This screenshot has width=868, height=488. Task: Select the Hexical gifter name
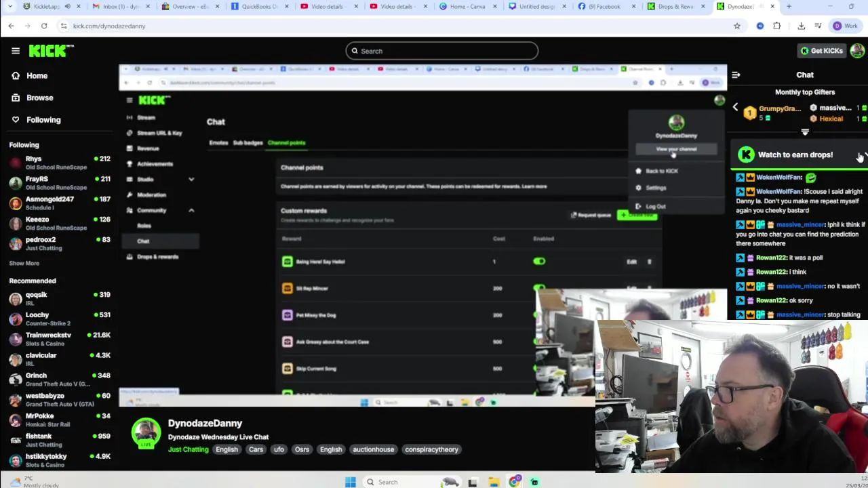831,119
